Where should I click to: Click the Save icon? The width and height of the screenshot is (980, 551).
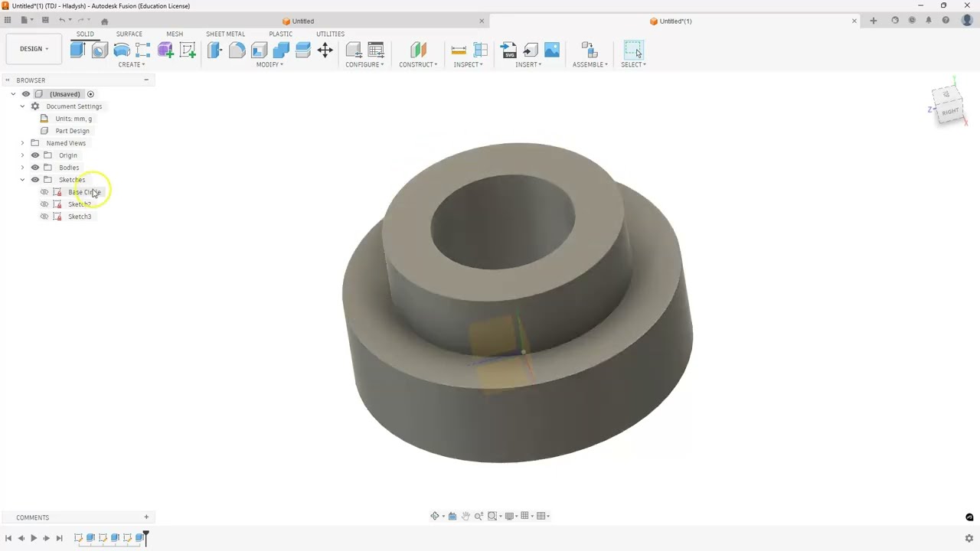point(45,20)
